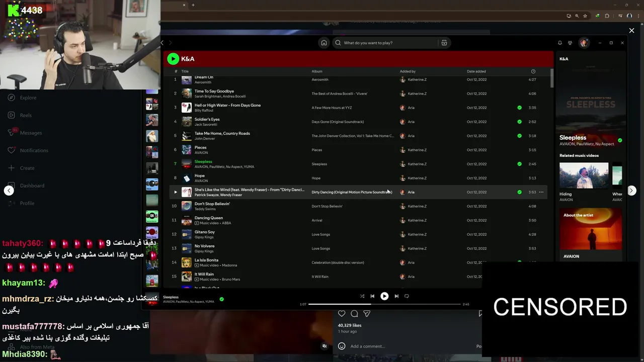Open the Spotify user profile avatar
This screenshot has width=644, height=362.
(x=584, y=43)
